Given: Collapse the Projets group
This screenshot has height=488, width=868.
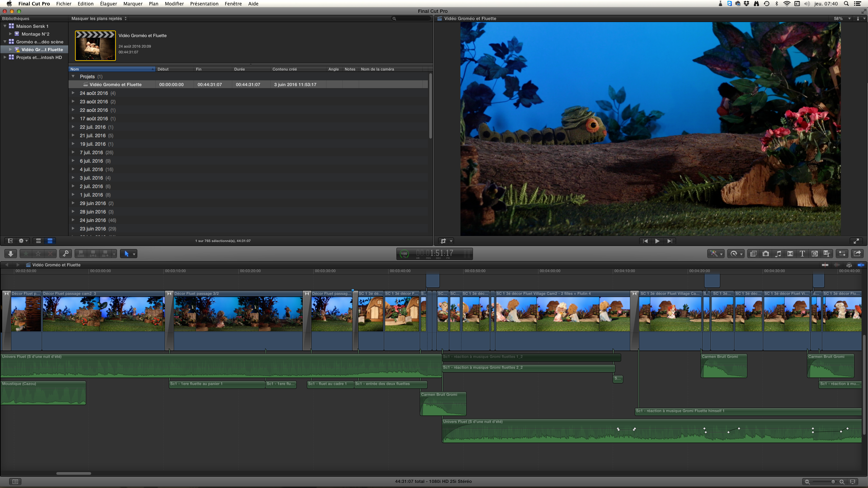Looking at the screenshot, I should (73, 76).
